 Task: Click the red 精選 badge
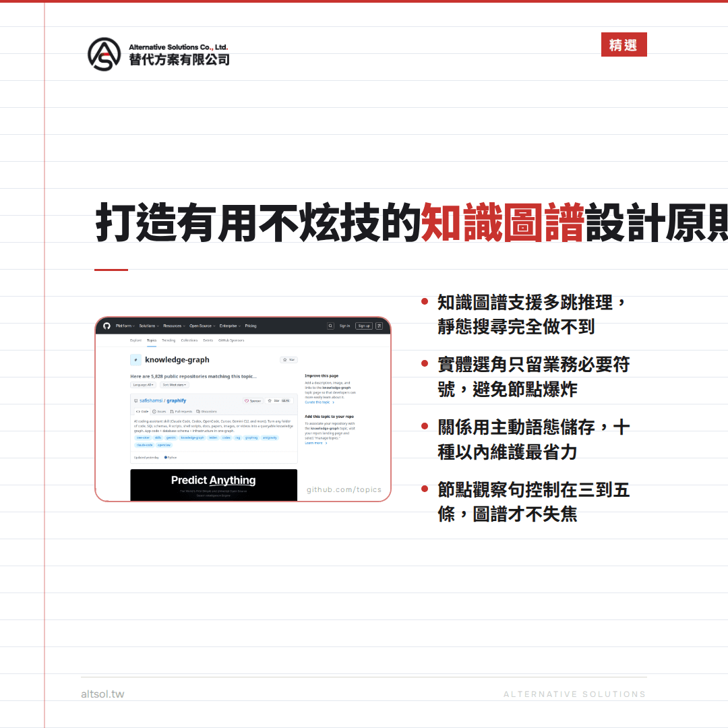click(x=624, y=44)
